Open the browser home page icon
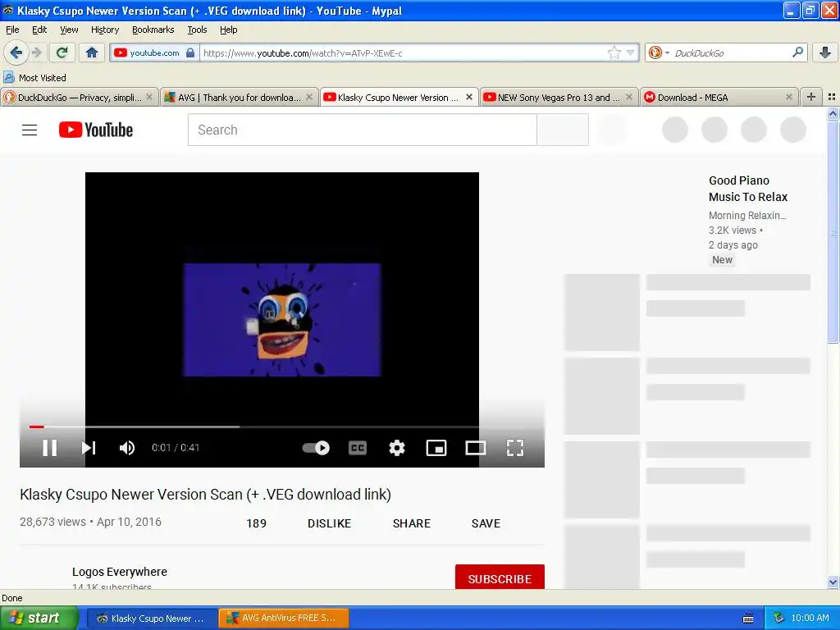840x630 pixels. (92, 52)
